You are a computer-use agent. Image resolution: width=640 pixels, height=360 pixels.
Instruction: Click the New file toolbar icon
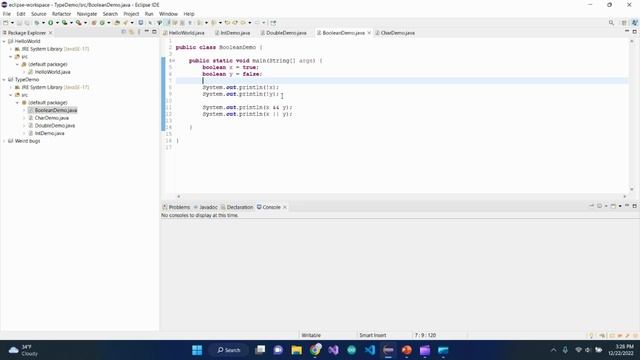(x=6, y=23)
